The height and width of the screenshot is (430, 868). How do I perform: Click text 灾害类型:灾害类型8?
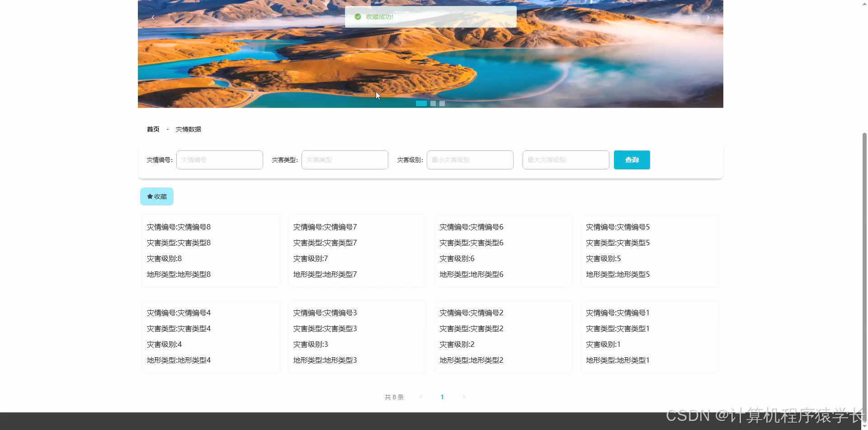pyautogui.click(x=179, y=243)
